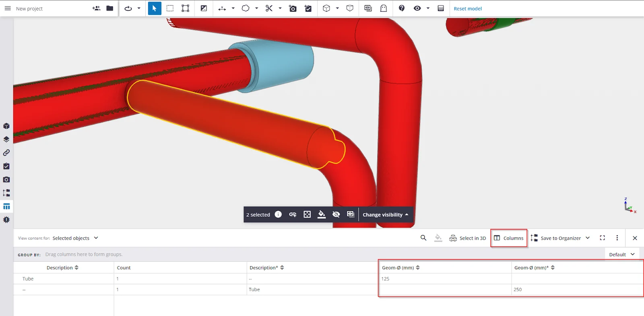Expand the clip plane scissors dropdown arrow

click(x=280, y=8)
